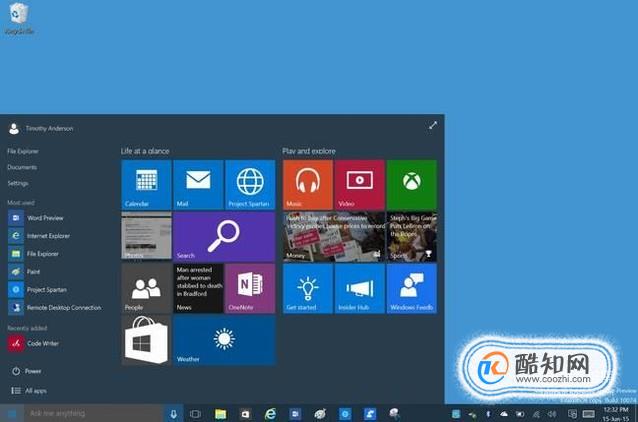638x422 pixels.
Task: Open the Calendar tile
Action: (x=146, y=185)
